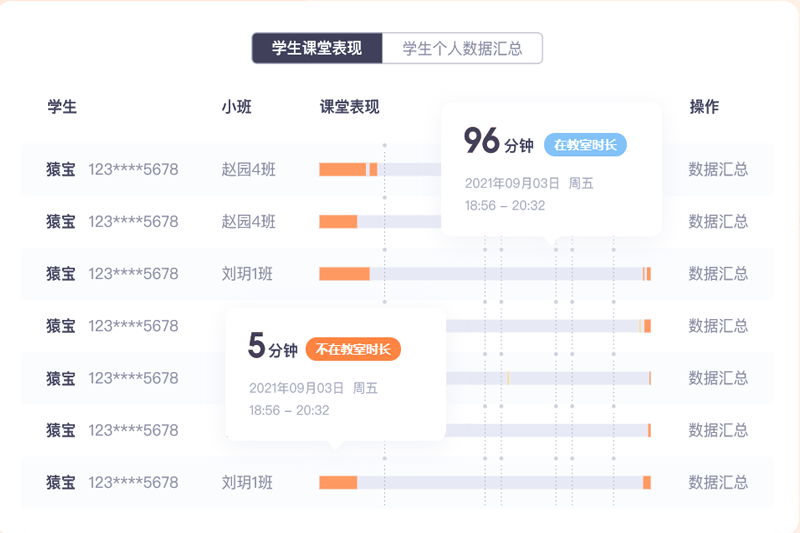This screenshot has height=533, width=800.
Task: Click orange start segment of first row's bar
Action: [342, 170]
